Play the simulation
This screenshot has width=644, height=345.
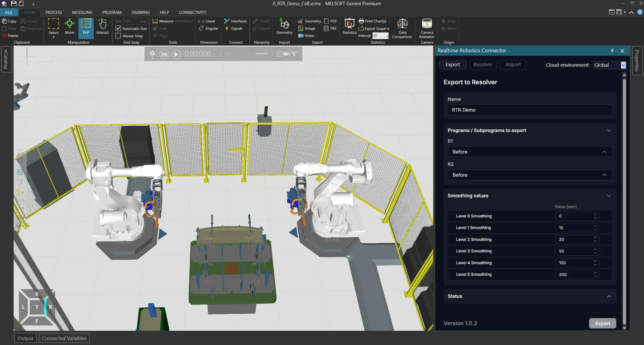click(176, 54)
